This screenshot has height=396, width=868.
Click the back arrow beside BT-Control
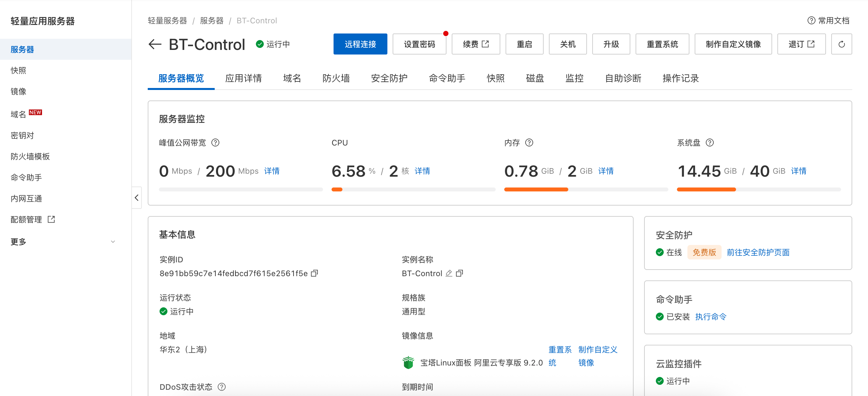tap(155, 44)
